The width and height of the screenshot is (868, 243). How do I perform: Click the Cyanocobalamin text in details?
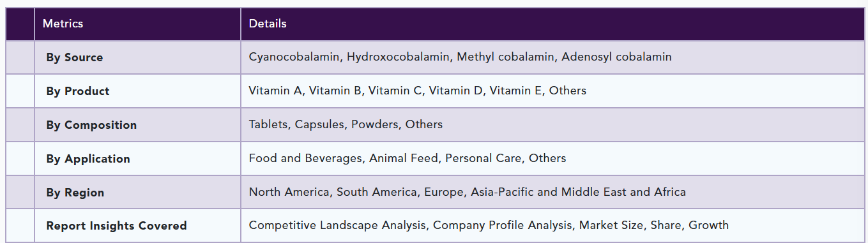pyautogui.click(x=294, y=57)
